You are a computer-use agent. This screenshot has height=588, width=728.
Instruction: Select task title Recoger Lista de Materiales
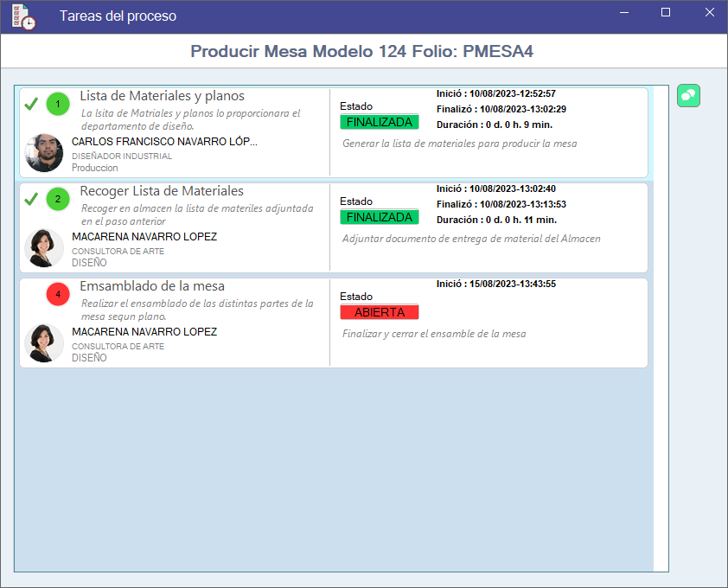click(x=162, y=191)
